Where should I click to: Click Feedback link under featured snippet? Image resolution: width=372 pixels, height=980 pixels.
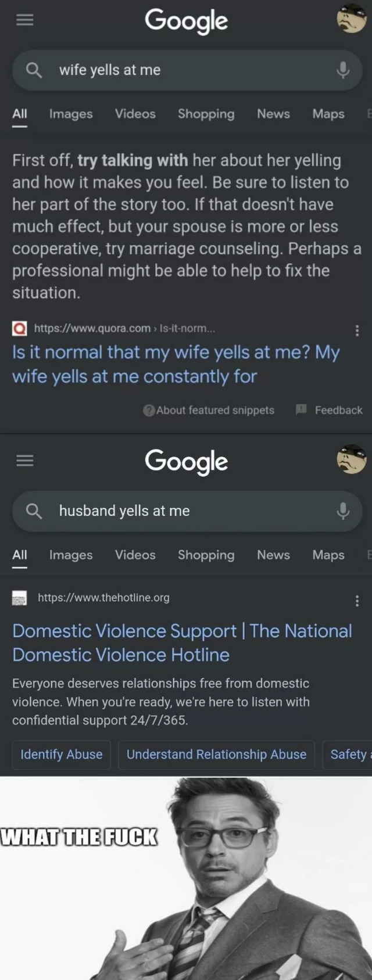click(x=330, y=410)
